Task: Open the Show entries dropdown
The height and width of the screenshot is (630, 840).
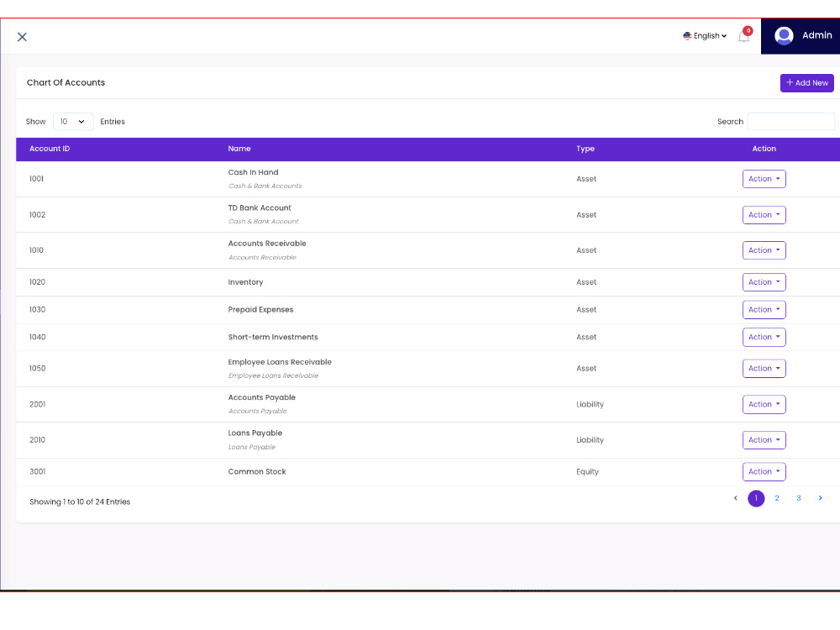Action: click(73, 122)
